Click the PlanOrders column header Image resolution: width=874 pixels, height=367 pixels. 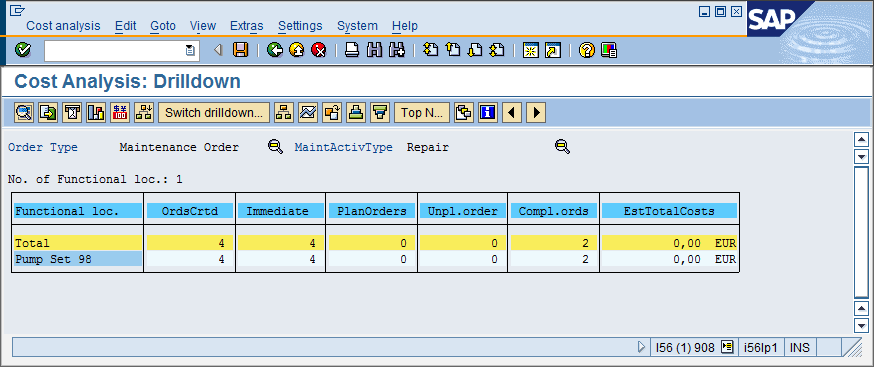click(372, 211)
